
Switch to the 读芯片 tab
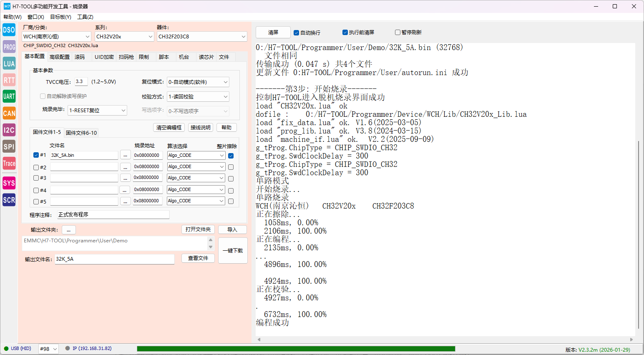tap(206, 57)
